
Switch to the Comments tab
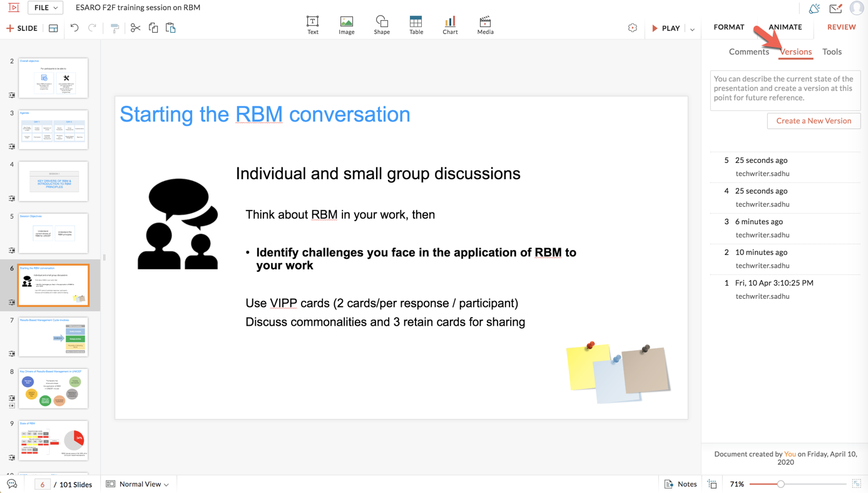click(748, 52)
